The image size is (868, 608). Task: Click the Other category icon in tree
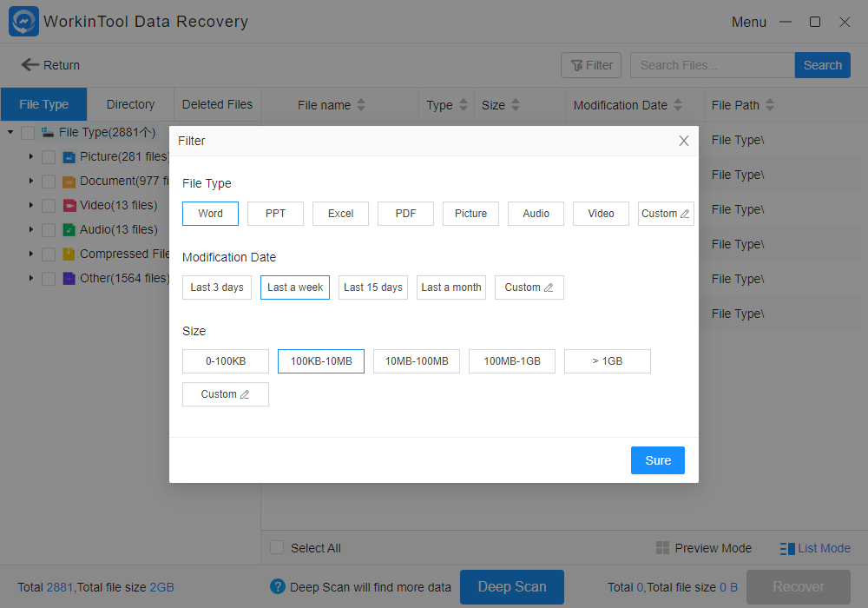(x=69, y=279)
